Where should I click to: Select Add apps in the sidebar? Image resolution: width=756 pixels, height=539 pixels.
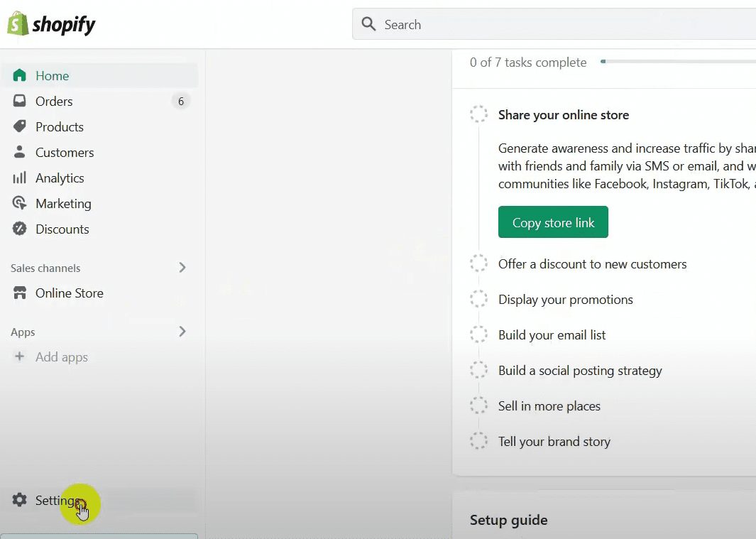pos(61,357)
